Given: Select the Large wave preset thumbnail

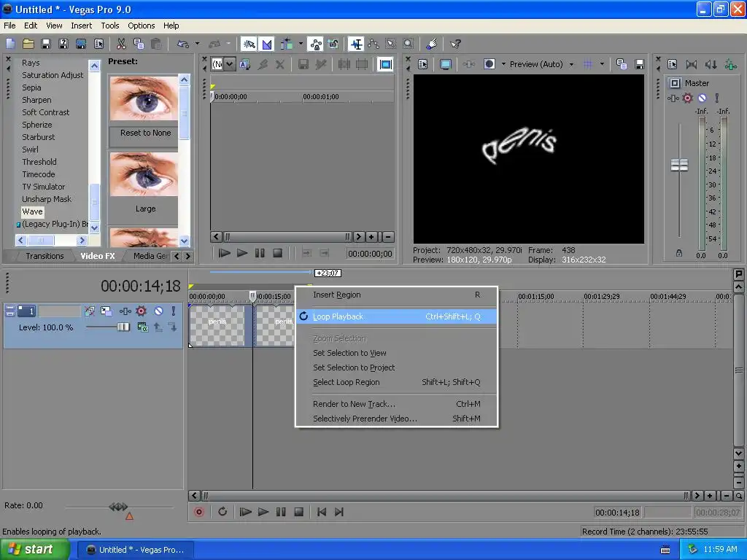Looking at the screenshot, I should 144,175.
